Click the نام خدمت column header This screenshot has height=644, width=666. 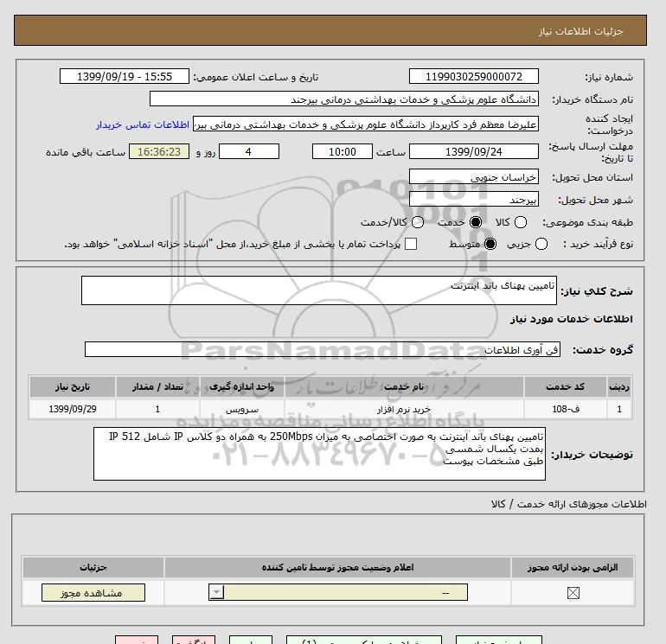tap(404, 386)
